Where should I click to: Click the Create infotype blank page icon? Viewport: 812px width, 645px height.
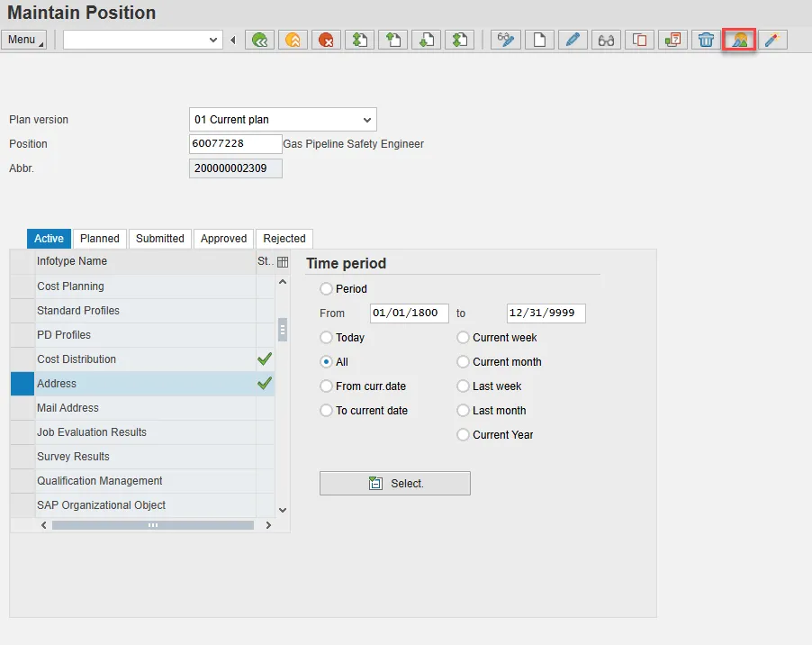(x=538, y=40)
